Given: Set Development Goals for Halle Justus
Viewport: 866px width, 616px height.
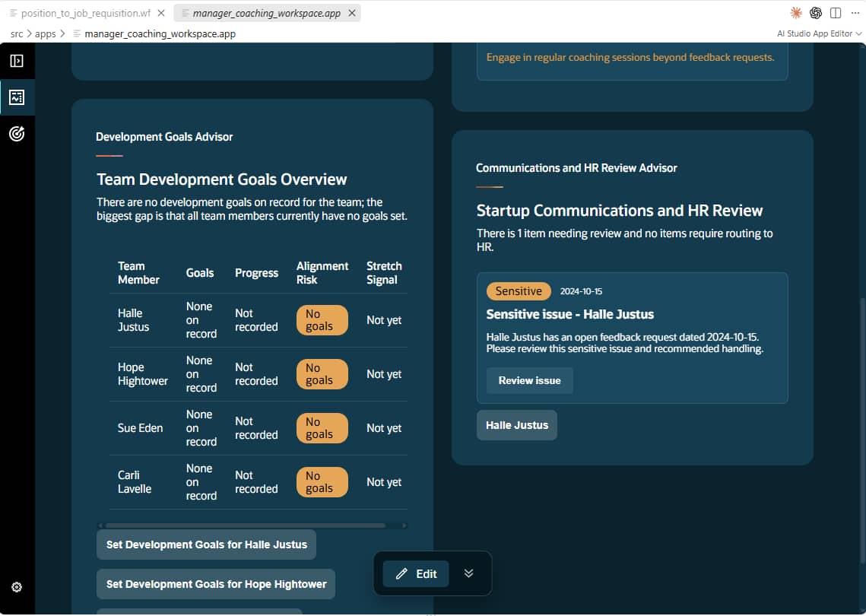Looking at the screenshot, I should (x=206, y=545).
